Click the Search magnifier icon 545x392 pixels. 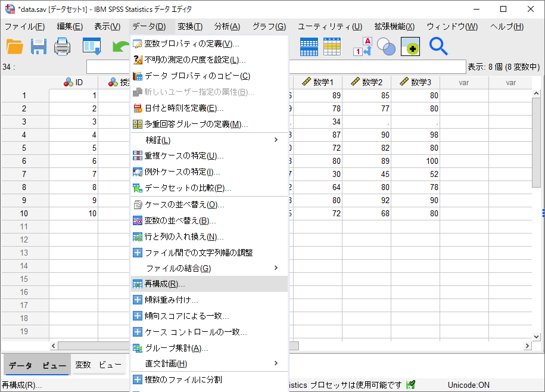(x=438, y=46)
